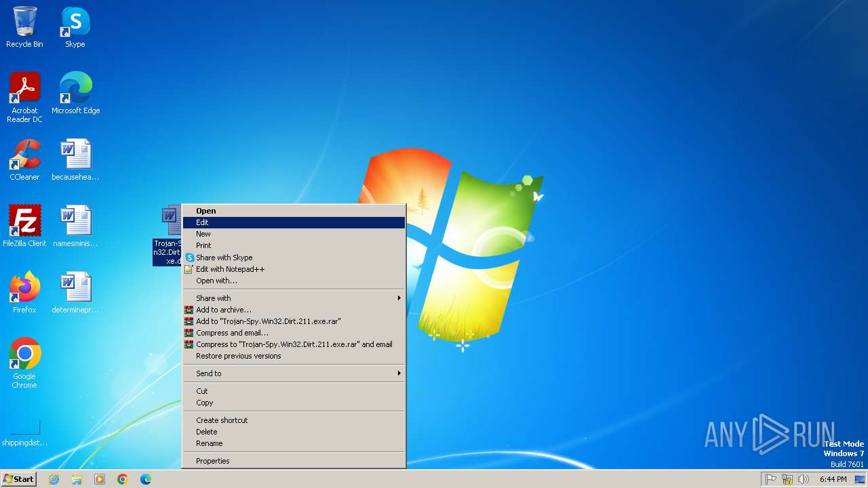The height and width of the screenshot is (488, 868).
Task: Select Create shortcut
Action: tap(294, 420)
